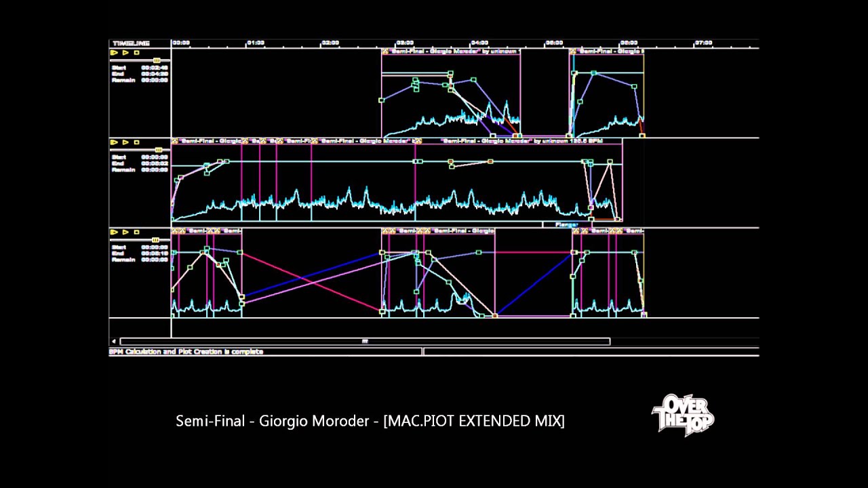Click the middle track's Start time value

[155, 157]
